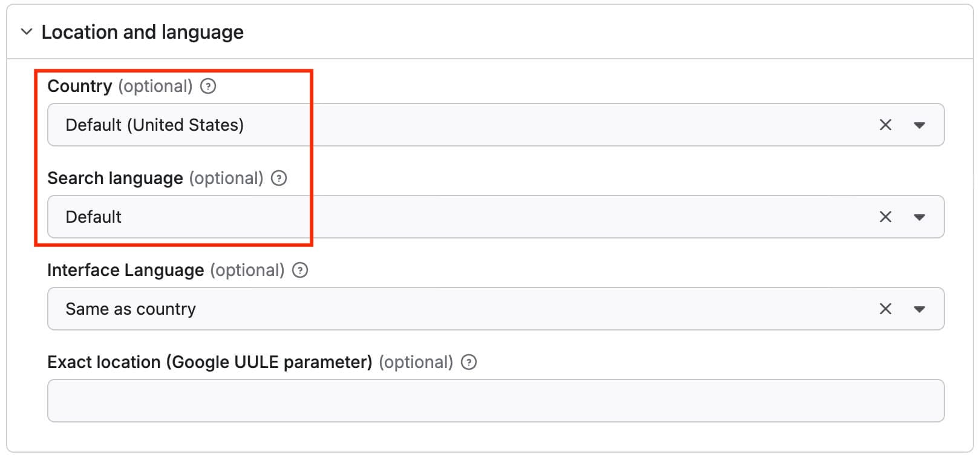Clear the Country selection with X
The image size is (980, 460).
coord(885,125)
